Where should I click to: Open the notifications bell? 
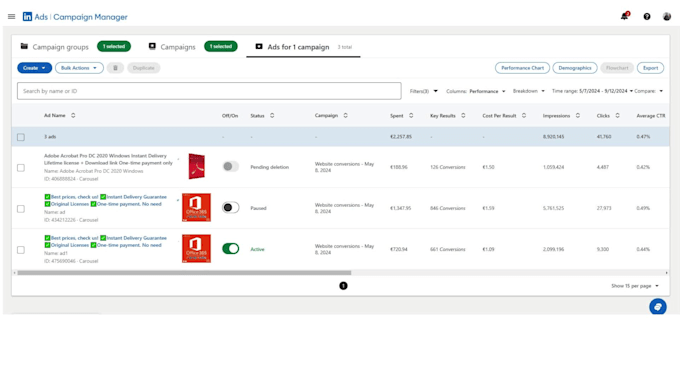pos(624,16)
